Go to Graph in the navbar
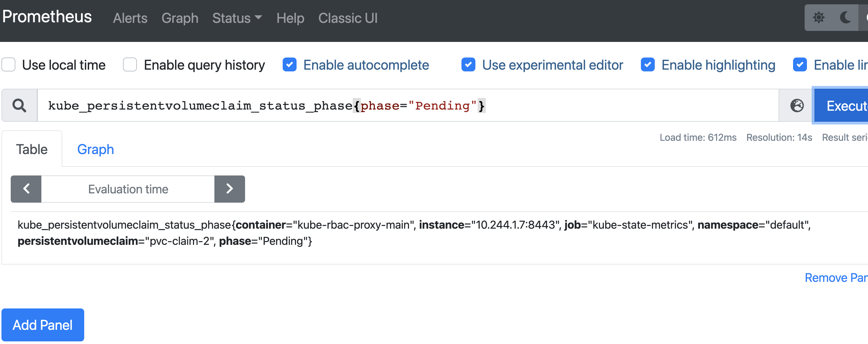Screen dimensions: 868x344 [x=180, y=18]
